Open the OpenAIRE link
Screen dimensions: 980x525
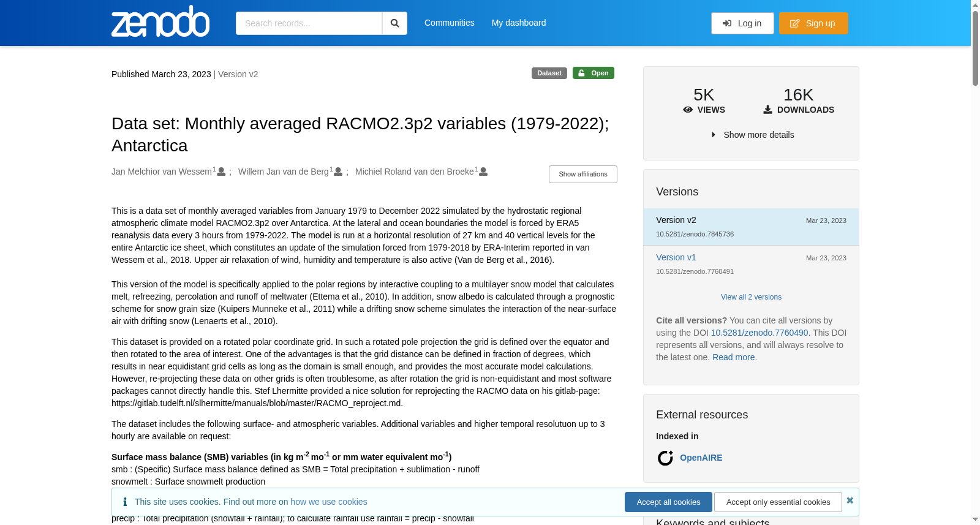coord(701,458)
